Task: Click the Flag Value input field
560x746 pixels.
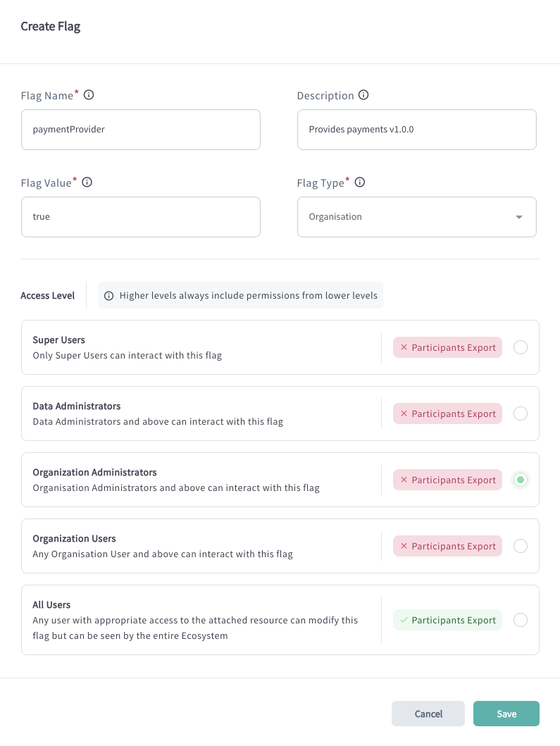Action: (141, 217)
